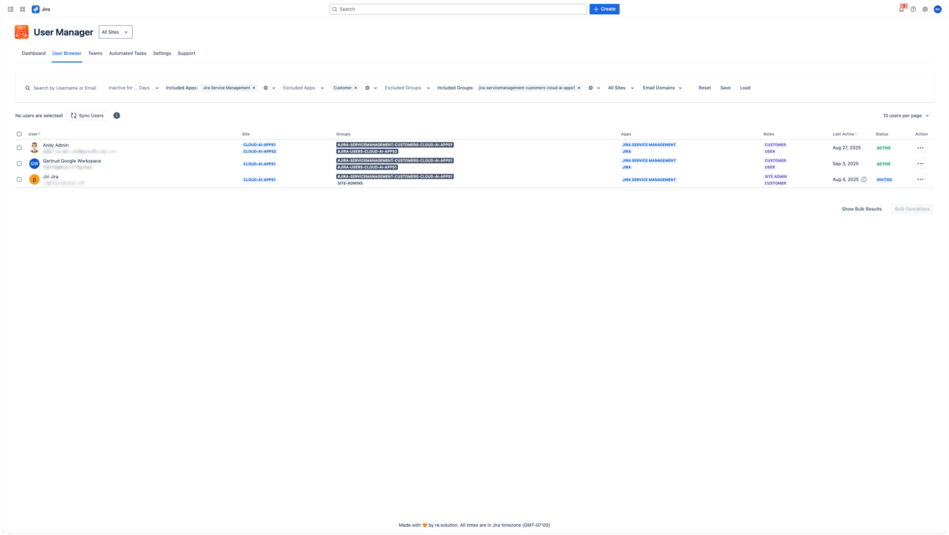The height and width of the screenshot is (535, 949).
Task: Tick the select-all users checkbox in header
Action: point(19,134)
